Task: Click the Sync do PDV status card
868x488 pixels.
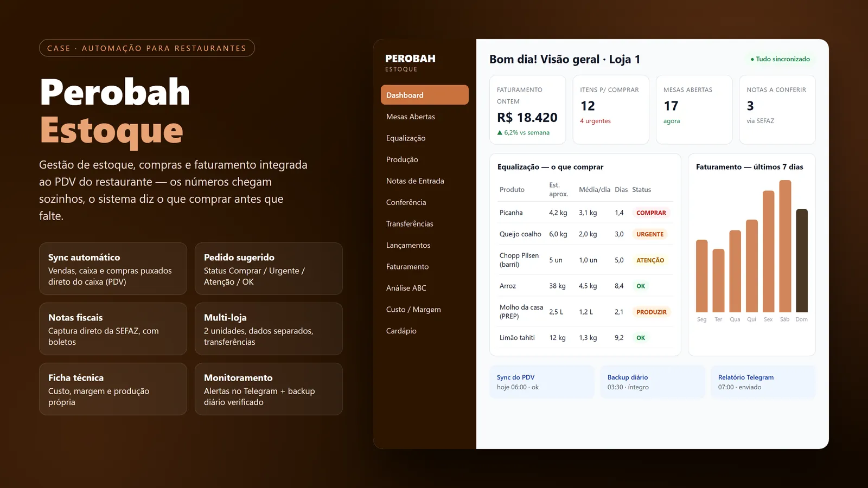Action: 542,382
